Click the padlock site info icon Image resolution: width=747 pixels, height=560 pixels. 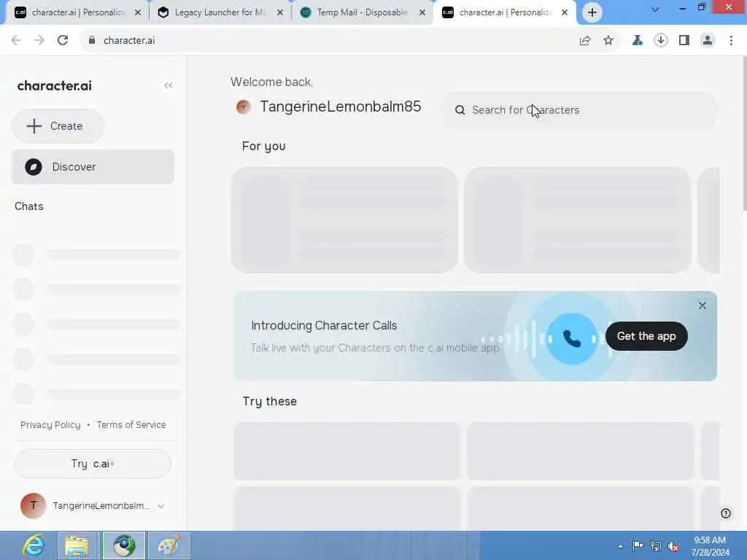pos(92,41)
